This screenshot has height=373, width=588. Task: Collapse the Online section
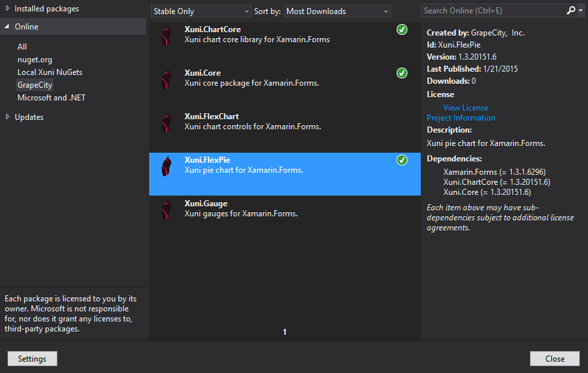(x=7, y=27)
